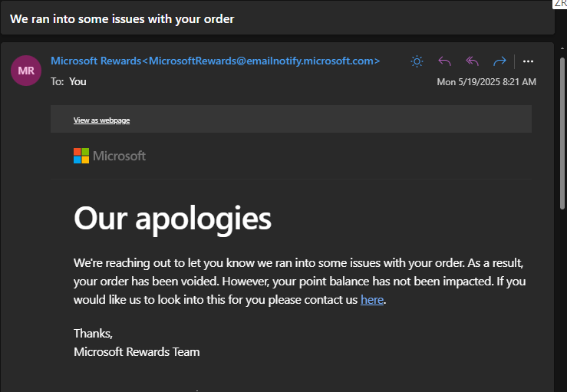Toggle light background with the sun icon
This screenshot has width=567, height=392.
pos(417,61)
